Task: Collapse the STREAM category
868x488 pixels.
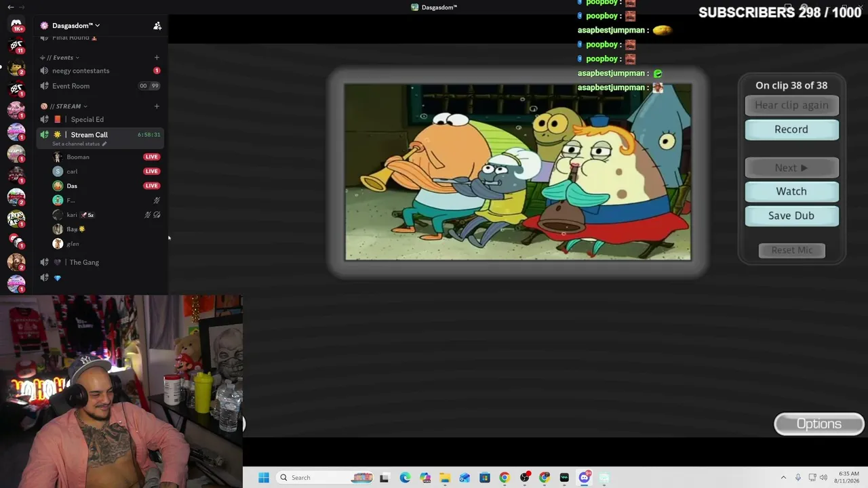Action: tap(64, 106)
